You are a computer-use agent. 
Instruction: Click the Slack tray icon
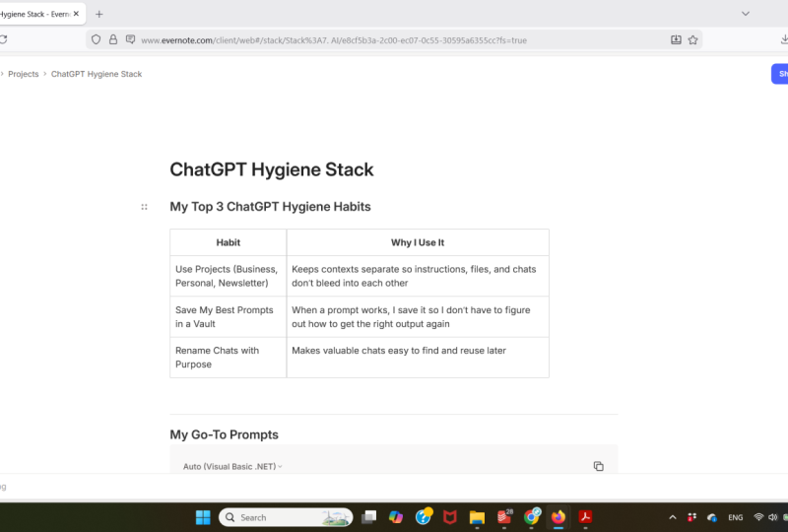point(692,517)
